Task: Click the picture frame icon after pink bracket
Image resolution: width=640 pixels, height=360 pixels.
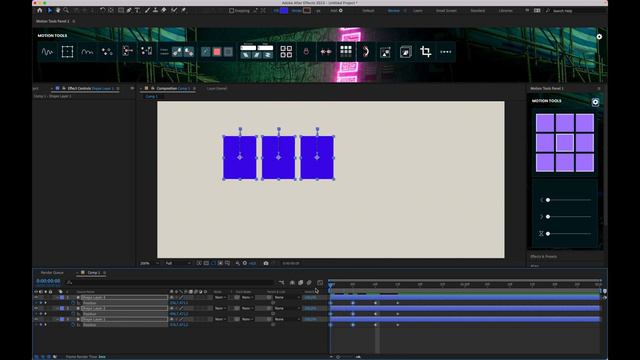Action: (x=385, y=52)
